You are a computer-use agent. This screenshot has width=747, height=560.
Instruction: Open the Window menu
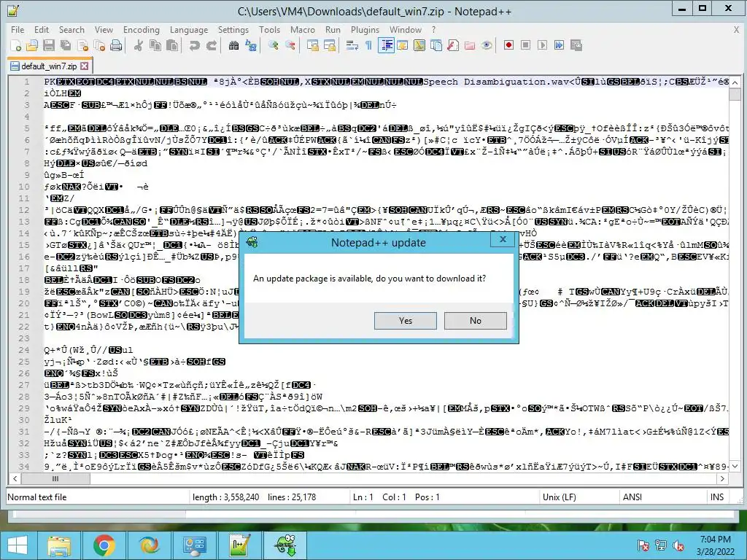[406, 29]
